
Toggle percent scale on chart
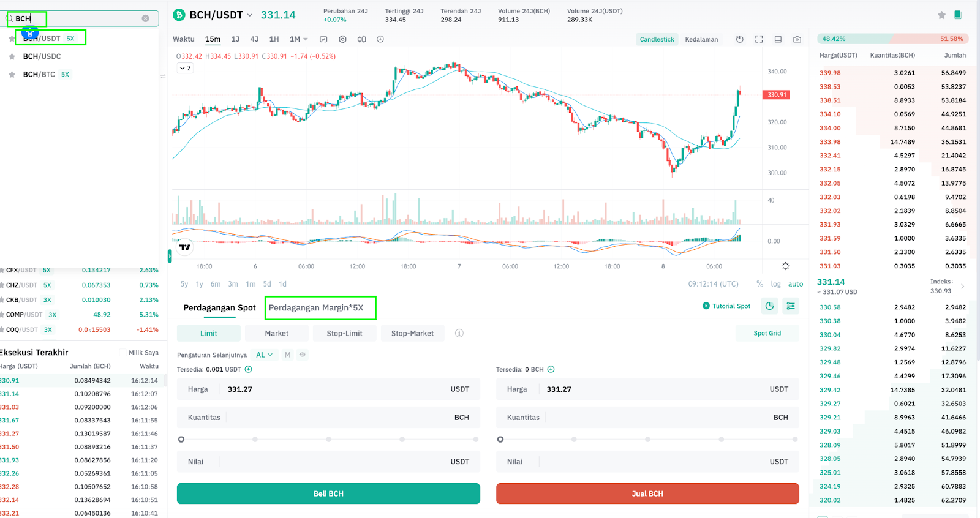(x=760, y=284)
